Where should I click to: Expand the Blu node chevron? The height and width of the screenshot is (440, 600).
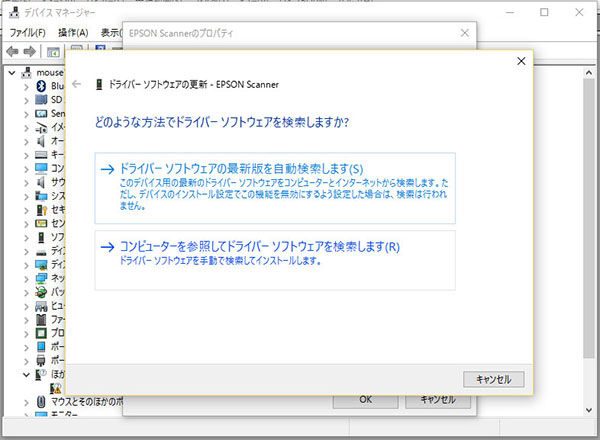(x=26, y=87)
